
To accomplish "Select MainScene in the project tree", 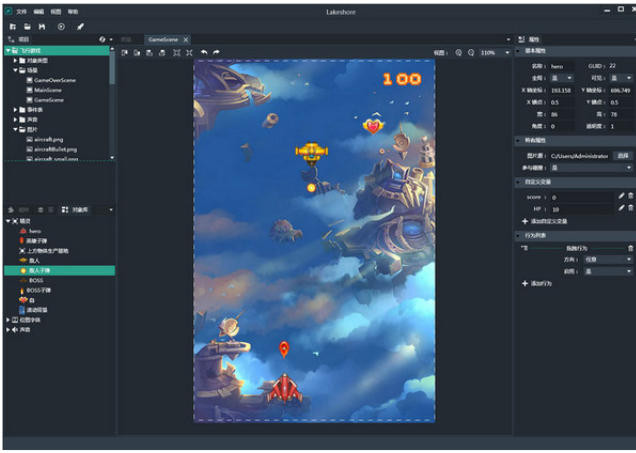I will coord(48,90).
